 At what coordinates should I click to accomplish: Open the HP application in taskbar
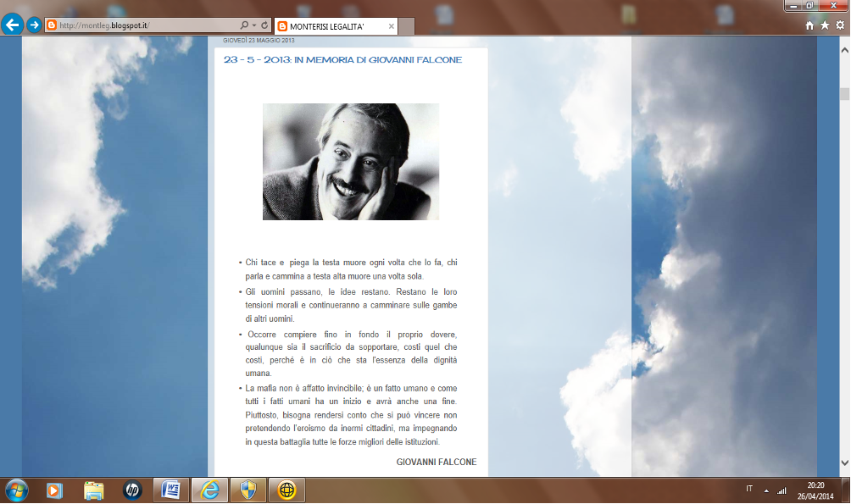132,490
